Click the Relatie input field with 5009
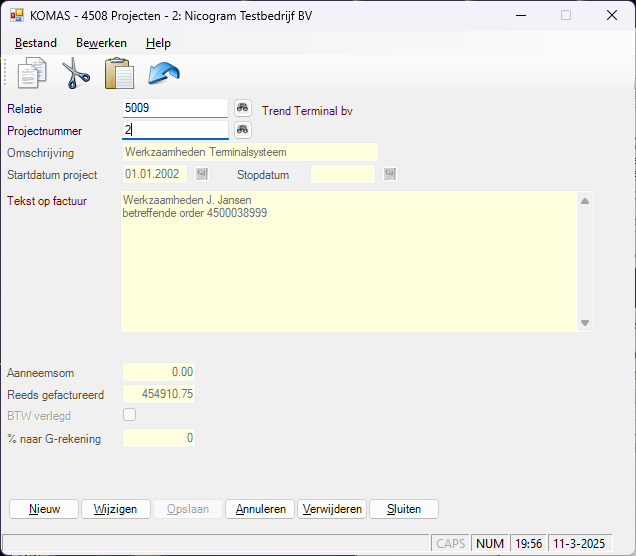 point(175,108)
